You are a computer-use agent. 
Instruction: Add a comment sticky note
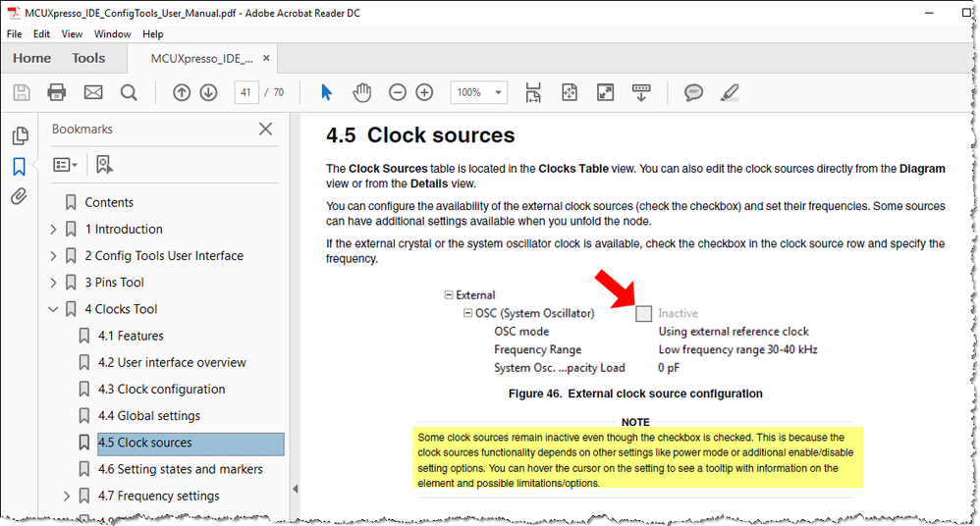693,92
